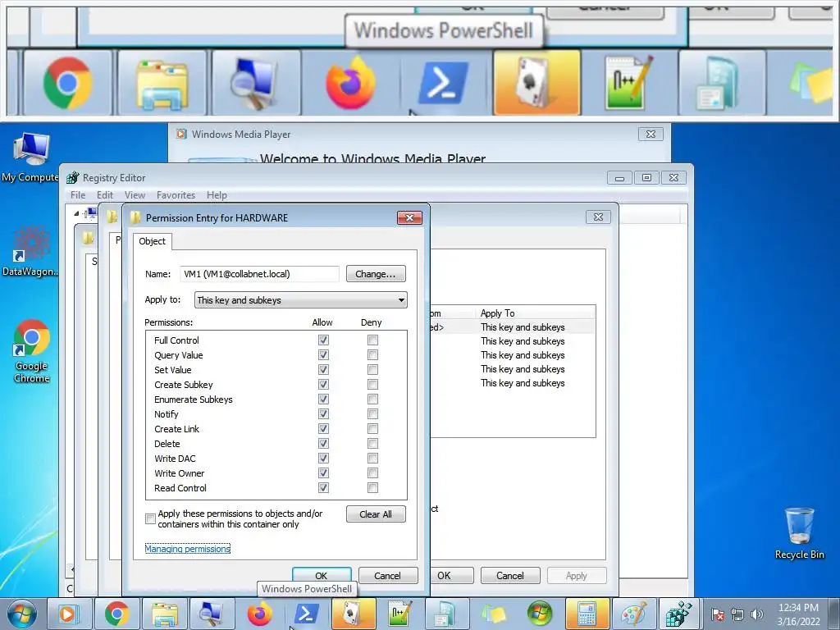Open the volume speaker icon in tray
Screen dimensions: 840x630
757,614
